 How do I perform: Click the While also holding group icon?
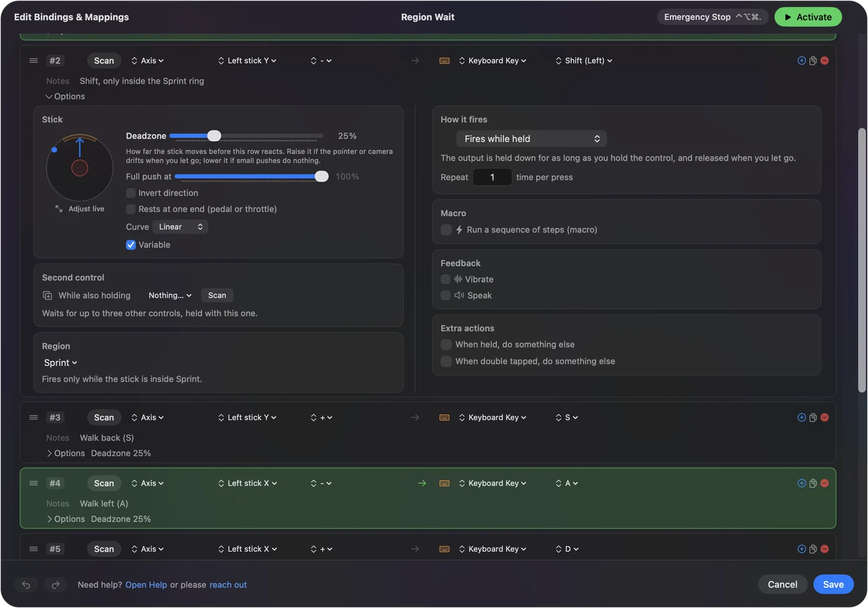[47, 296]
